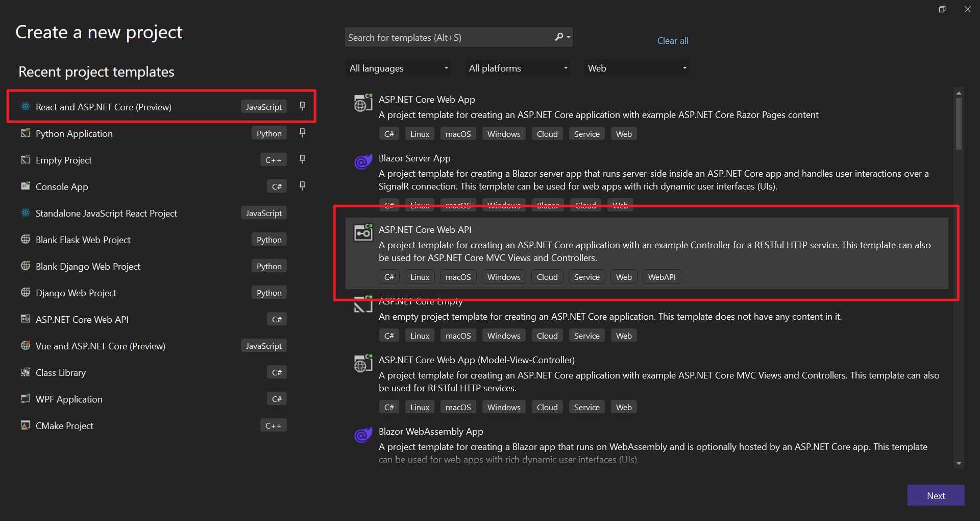The image size is (980, 521).
Task: Click the React and ASP.NET Core recent template icon
Action: [x=25, y=107]
